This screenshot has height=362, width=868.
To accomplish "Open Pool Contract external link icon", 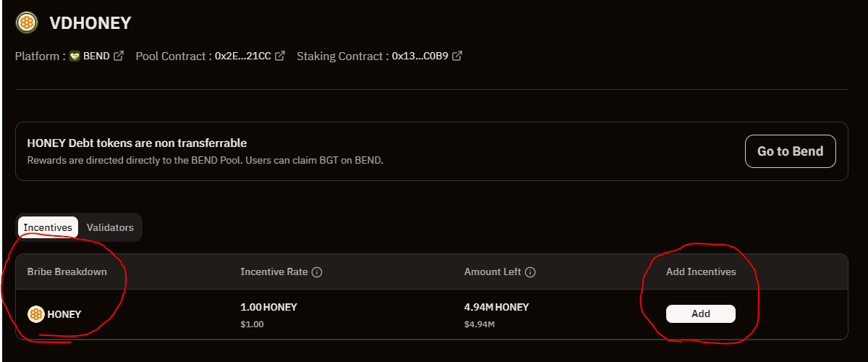I will tap(280, 56).
